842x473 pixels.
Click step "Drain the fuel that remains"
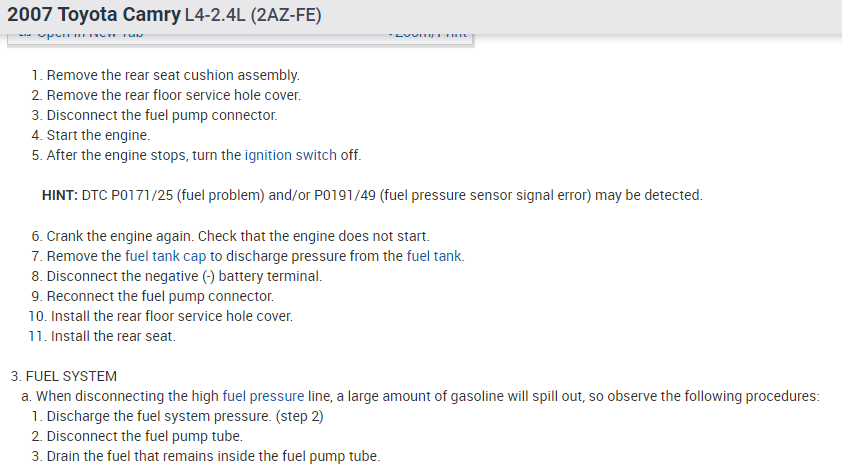(213, 456)
